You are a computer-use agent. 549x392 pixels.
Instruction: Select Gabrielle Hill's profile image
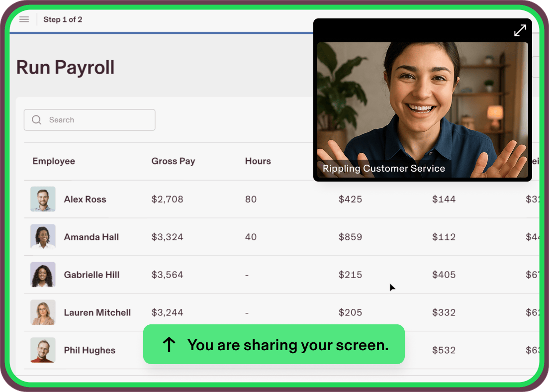[x=43, y=275]
